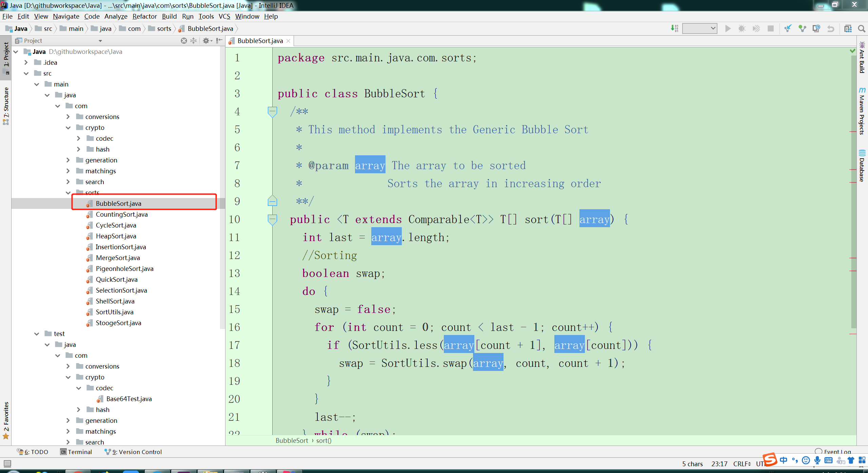Open the Project Structure icon

point(848,28)
